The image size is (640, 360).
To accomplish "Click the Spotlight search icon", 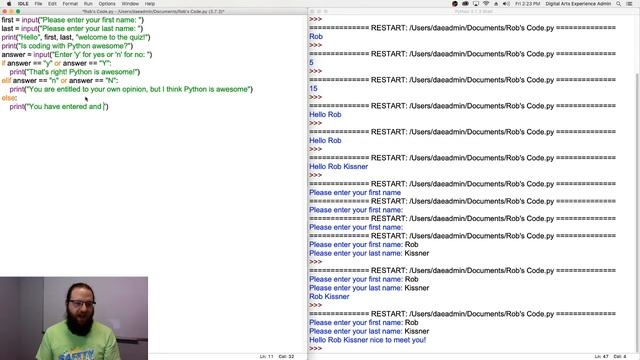I will pyautogui.click(x=619, y=4).
